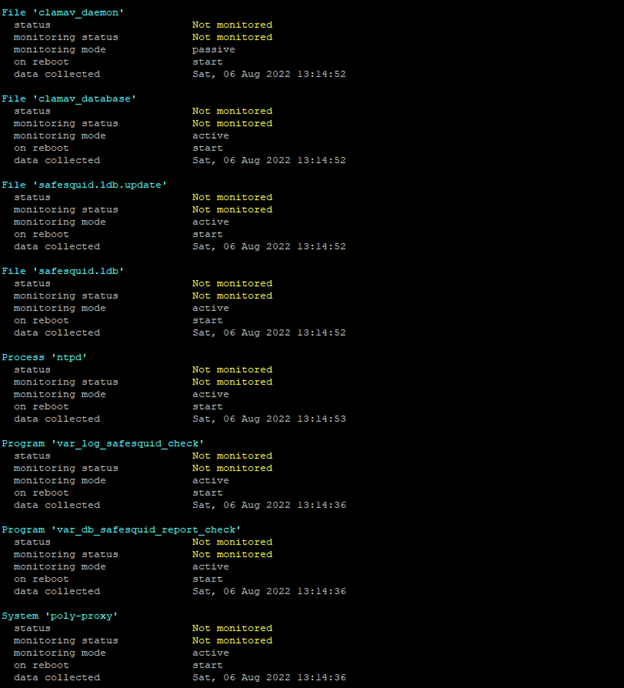624x688 pixels.
Task: Click ntpd data collected timestamp 13:14:53
Action: [x=269, y=419]
